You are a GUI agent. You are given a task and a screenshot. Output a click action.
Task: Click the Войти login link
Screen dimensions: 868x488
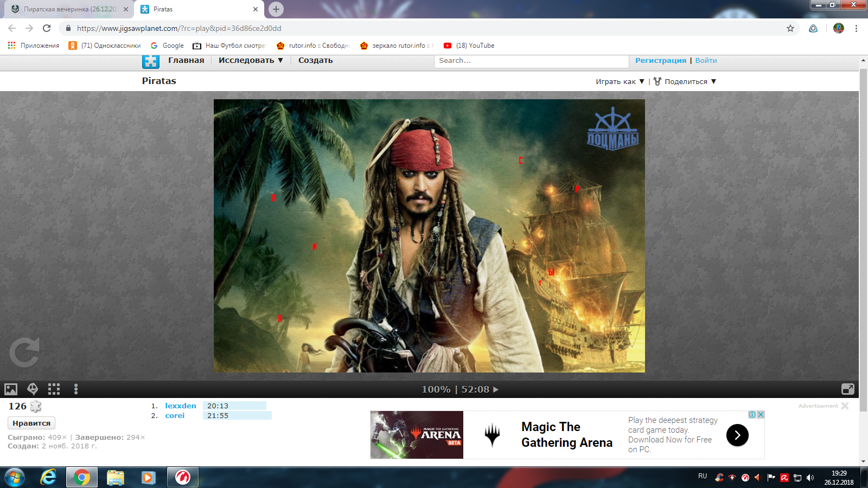[x=706, y=60]
